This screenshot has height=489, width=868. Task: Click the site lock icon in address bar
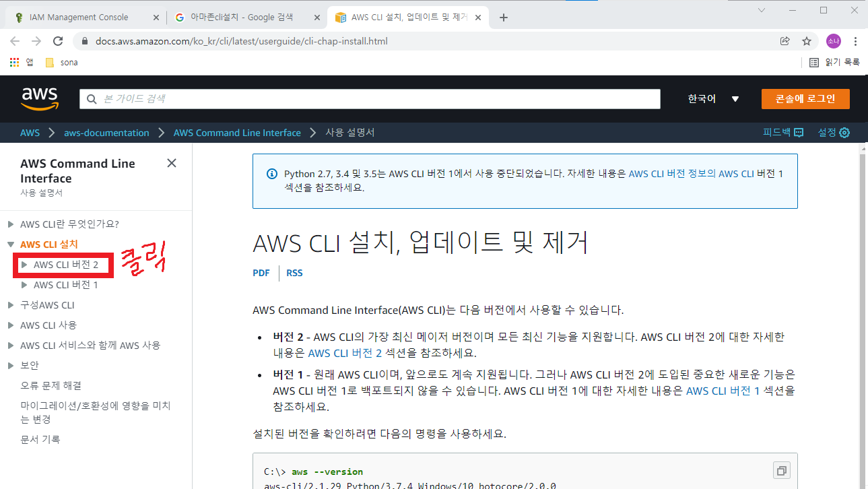pos(85,41)
